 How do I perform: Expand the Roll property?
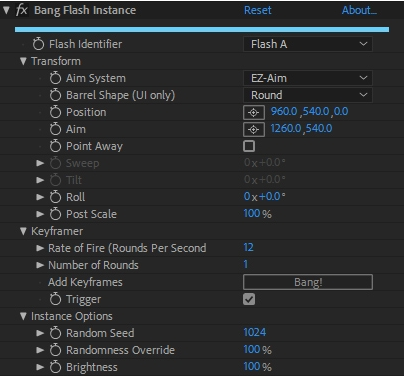40,197
